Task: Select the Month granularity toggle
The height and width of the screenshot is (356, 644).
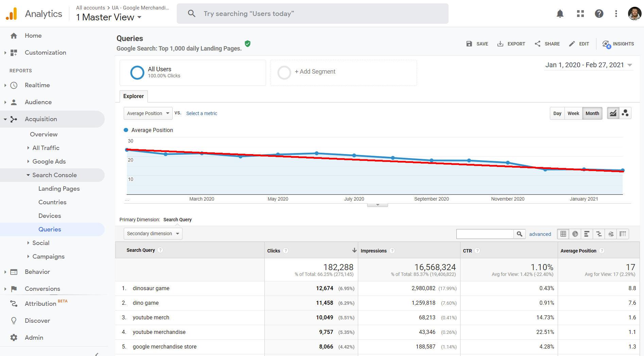Action: [592, 113]
